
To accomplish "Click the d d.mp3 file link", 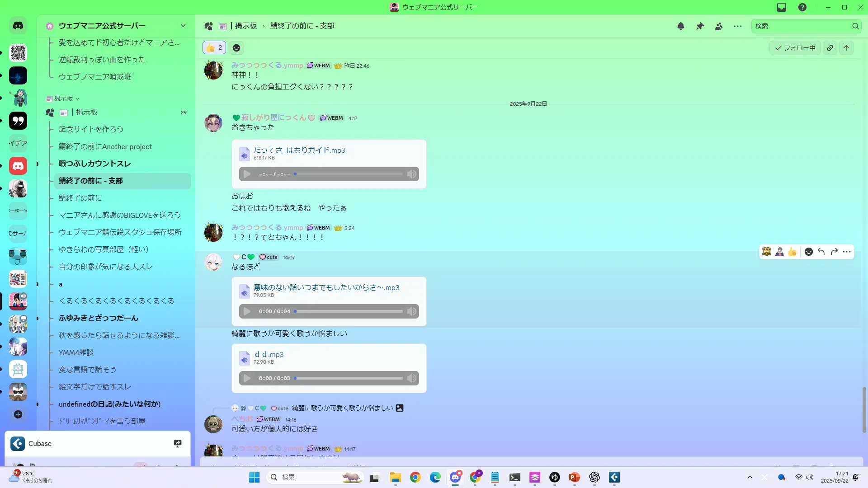I will [x=269, y=354].
